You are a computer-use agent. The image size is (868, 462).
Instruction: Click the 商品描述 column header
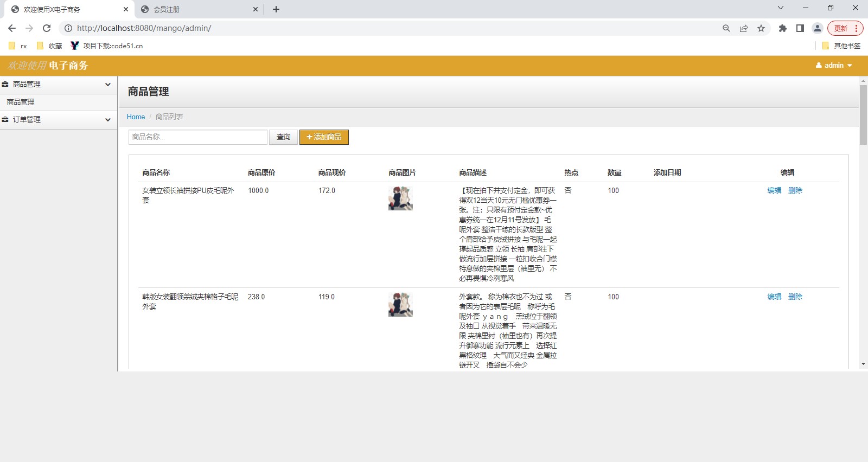(x=473, y=173)
